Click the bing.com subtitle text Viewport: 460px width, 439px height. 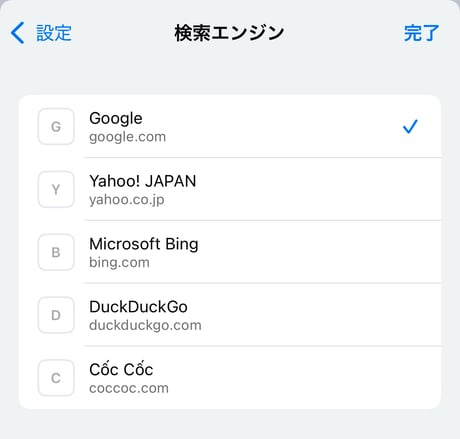119,262
